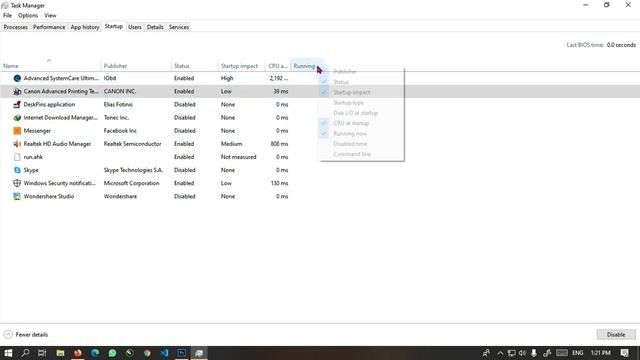Click the Windows Security shield icon
This screenshot has width=640, height=360.
tap(17, 183)
